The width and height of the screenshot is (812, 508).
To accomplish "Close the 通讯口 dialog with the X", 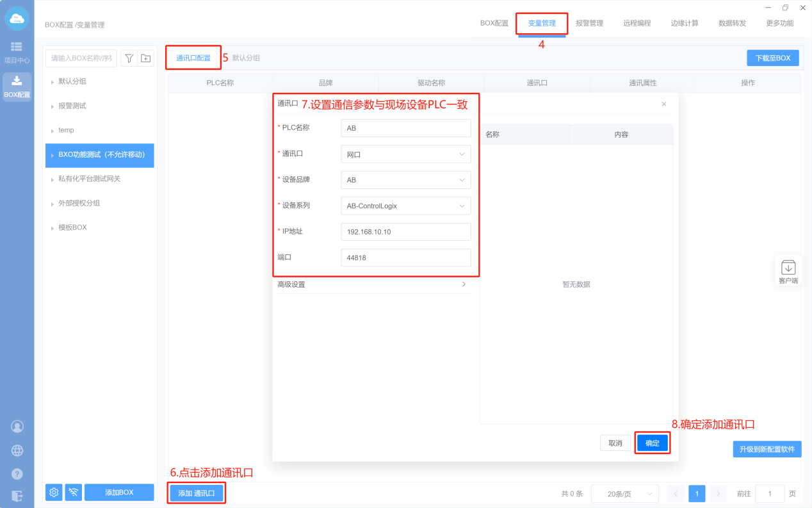I will pyautogui.click(x=663, y=104).
